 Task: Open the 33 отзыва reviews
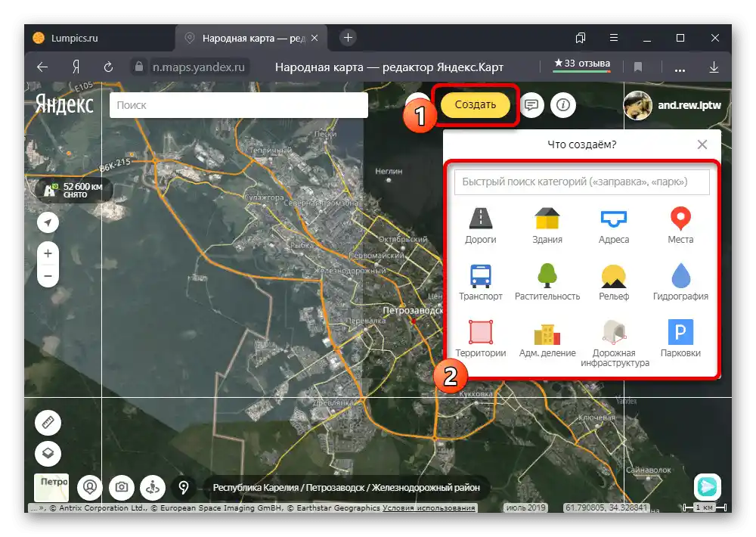click(x=582, y=64)
